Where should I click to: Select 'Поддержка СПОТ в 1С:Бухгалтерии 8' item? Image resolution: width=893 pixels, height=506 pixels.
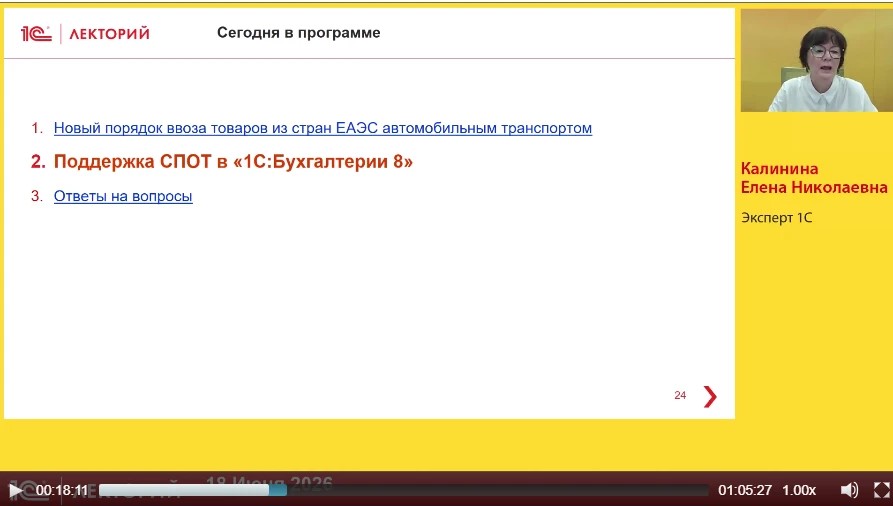coord(233,162)
